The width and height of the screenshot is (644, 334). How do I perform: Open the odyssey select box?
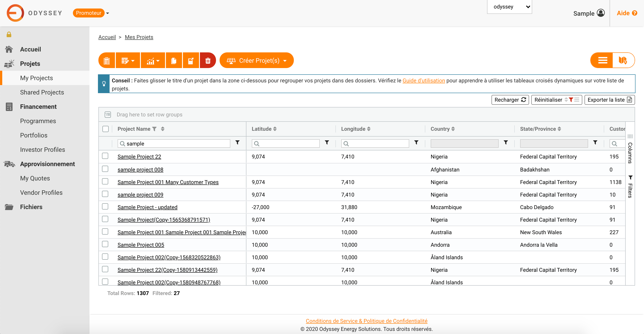click(509, 7)
